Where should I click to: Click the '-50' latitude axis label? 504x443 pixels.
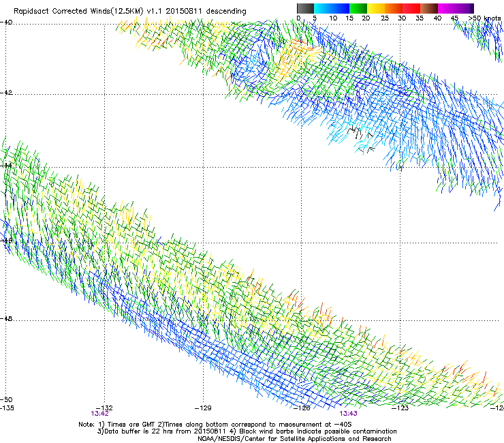[x=6, y=400]
